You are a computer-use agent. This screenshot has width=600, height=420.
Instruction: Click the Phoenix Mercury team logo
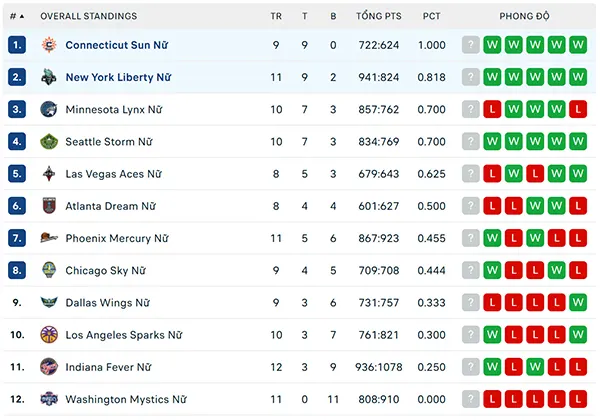[x=49, y=238]
